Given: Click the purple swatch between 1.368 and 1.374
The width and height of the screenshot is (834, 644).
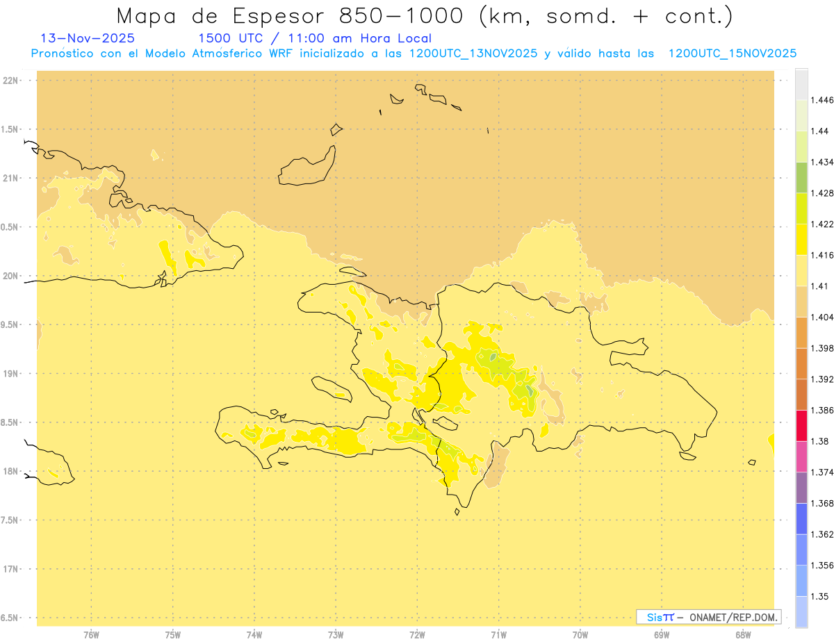Looking at the screenshot, I should coord(801,487).
